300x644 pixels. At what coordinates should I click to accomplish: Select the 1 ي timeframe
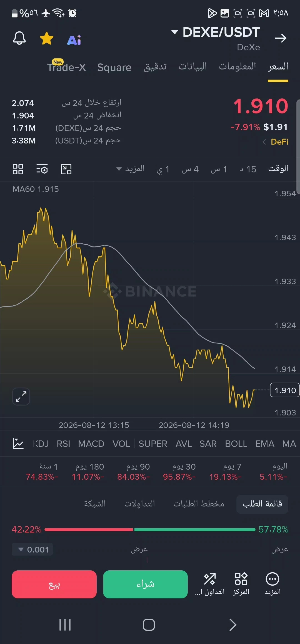[163, 169]
